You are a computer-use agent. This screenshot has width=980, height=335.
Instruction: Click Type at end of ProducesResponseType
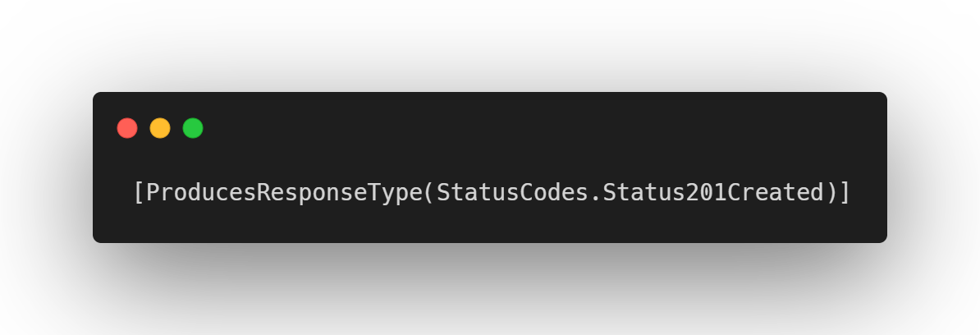(395, 192)
